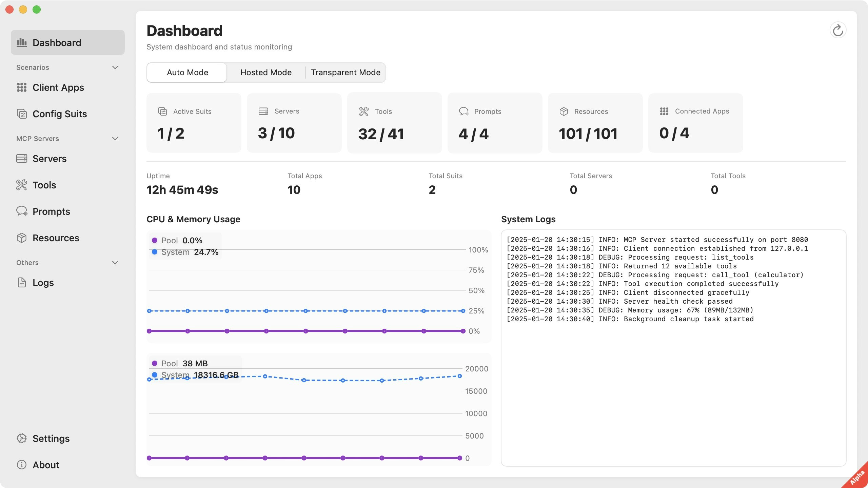The image size is (868, 488).
Task: Click the Servers rack icon in sidebar
Action: [x=22, y=158]
